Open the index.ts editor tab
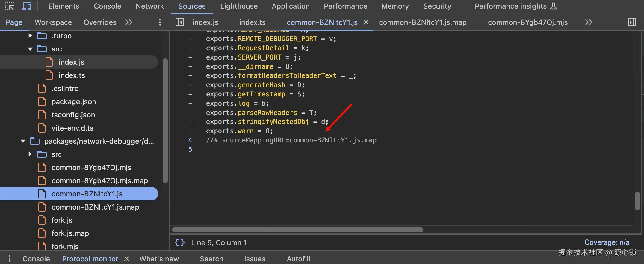644x264 pixels. click(x=252, y=22)
